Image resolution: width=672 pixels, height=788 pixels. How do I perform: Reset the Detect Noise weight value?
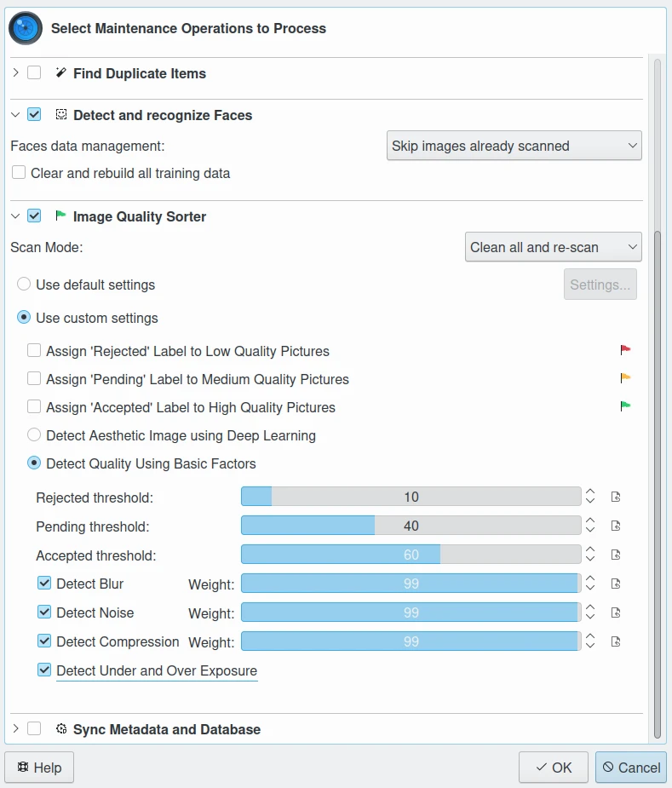click(x=616, y=613)
